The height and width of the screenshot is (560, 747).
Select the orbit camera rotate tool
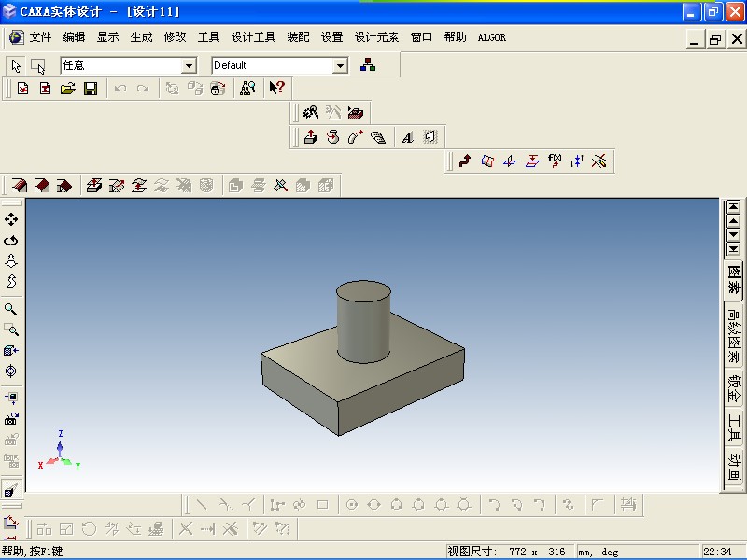[11, 240]
